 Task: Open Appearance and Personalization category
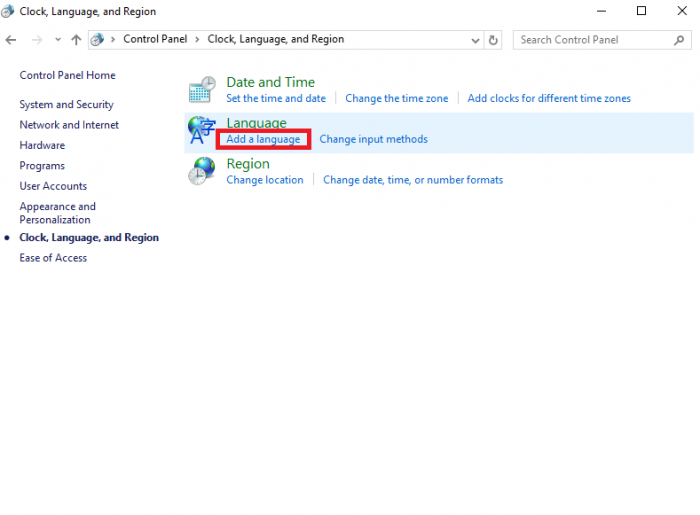point(58,213)
